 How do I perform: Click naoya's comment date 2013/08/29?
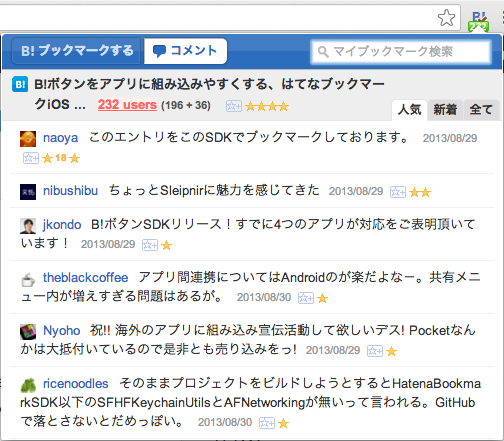[450, 138]
